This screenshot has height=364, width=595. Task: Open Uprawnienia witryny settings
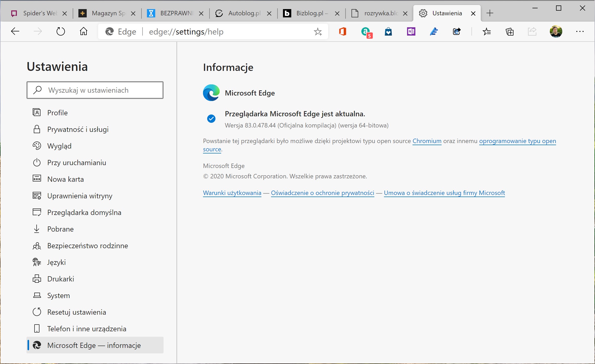tap(95, 196)
